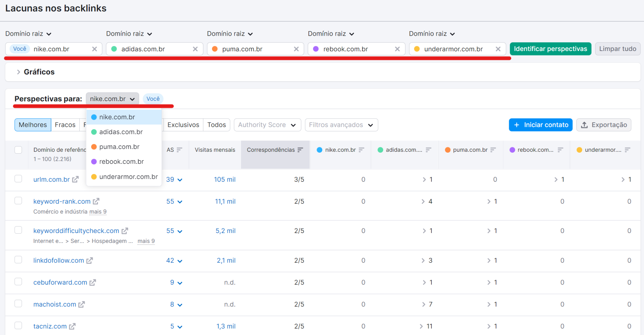Remove underarmor.com.br domain with X icon

coord(498,49)
